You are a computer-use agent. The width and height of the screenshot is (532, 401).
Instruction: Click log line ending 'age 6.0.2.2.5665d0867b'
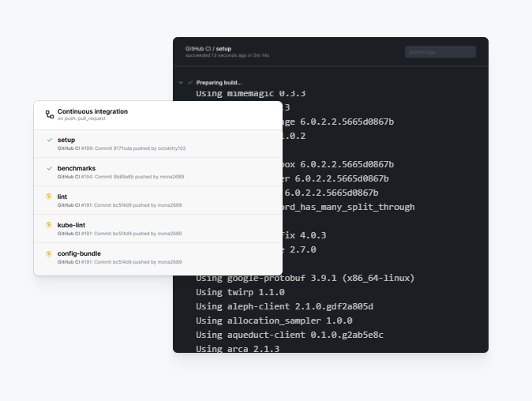coord(339,122)
